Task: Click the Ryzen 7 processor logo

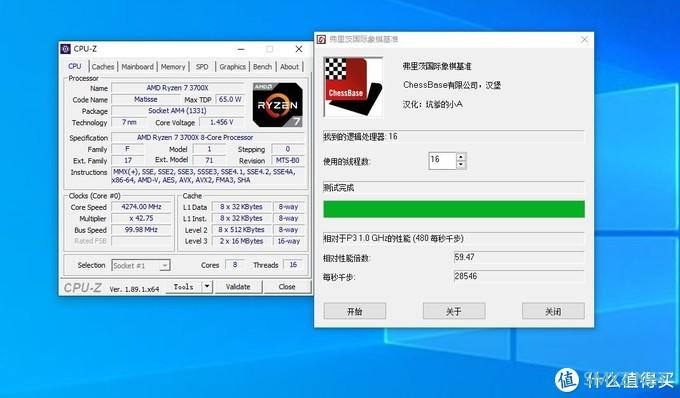Action: (x=278, y=105)
